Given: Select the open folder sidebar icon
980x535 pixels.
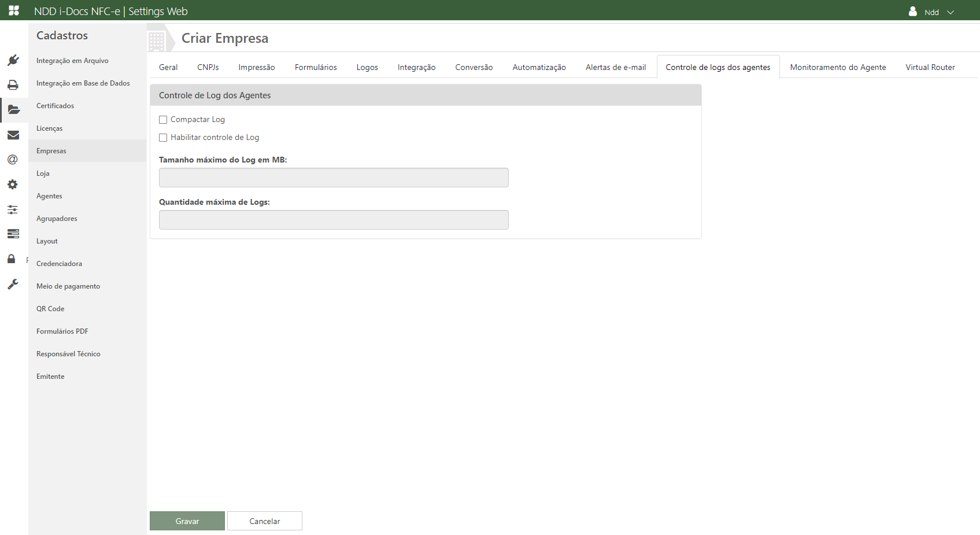Looking at the screenshot, I should (x=13, y=110).
